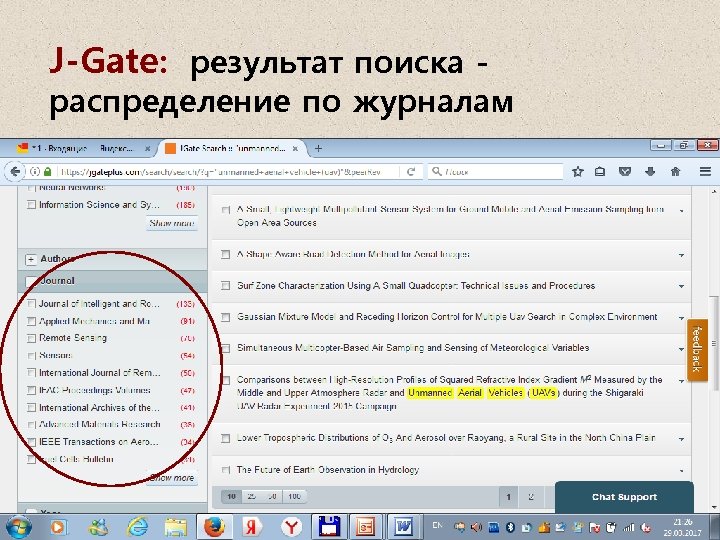Image resolution: width=720 pixels, height=540 pixels.
Task: Check the IEEE Transactions on Aero... filter
Action: pos(31,442)
